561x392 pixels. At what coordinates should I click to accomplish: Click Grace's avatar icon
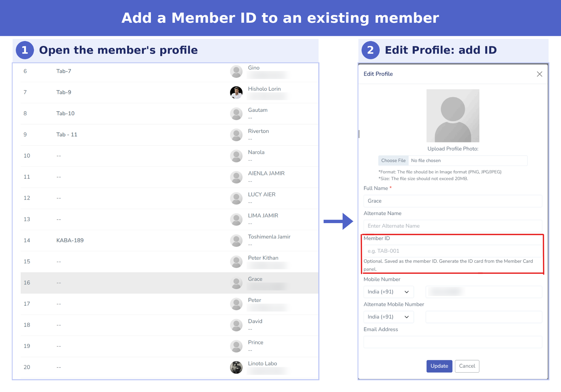(236, 283)
